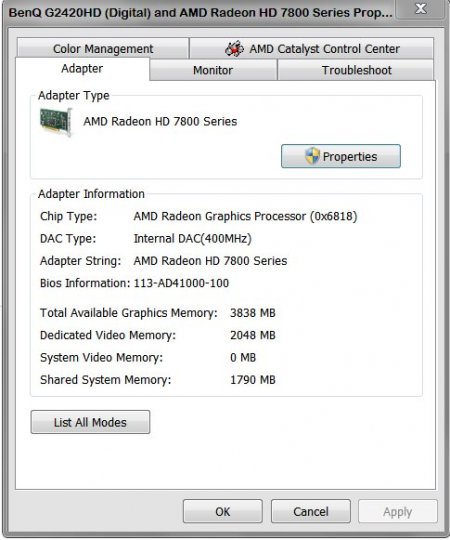Screen dimensions: 450x540
Task: Click the Dedicated Video Memory 2048 MB value
Action: [253, 335]
